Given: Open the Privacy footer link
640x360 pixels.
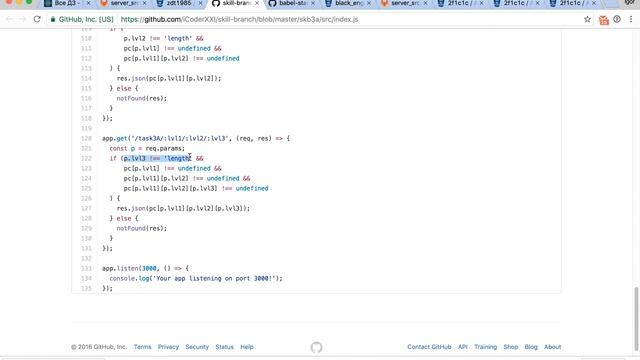Looking at the screenshot, I should point(168,347).
